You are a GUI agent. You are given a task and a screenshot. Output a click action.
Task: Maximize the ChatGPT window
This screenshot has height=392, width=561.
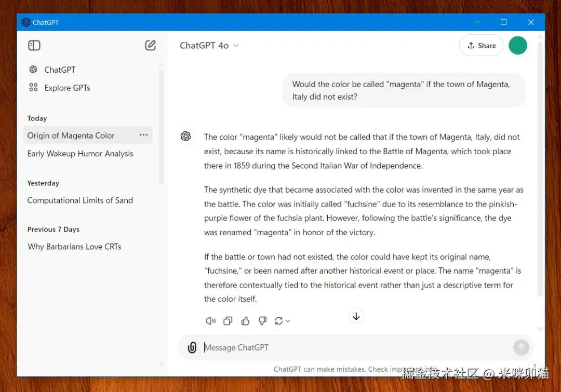503,22
